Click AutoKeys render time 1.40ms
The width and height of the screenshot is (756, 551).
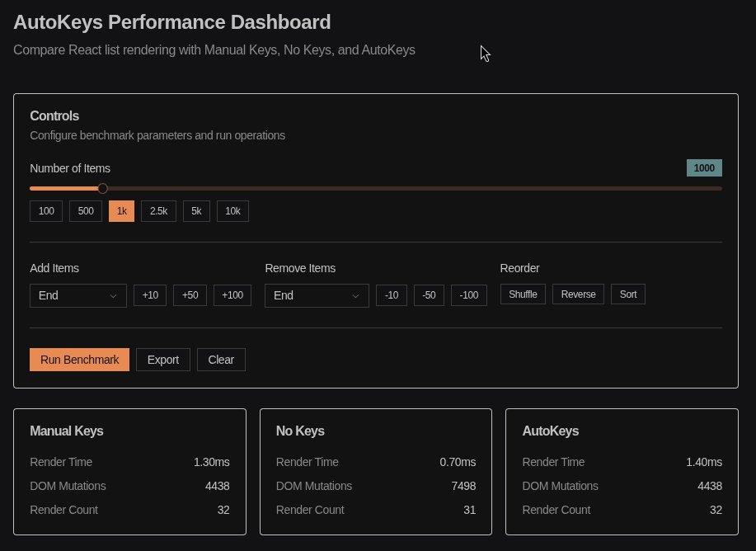[x=704, y=462]
